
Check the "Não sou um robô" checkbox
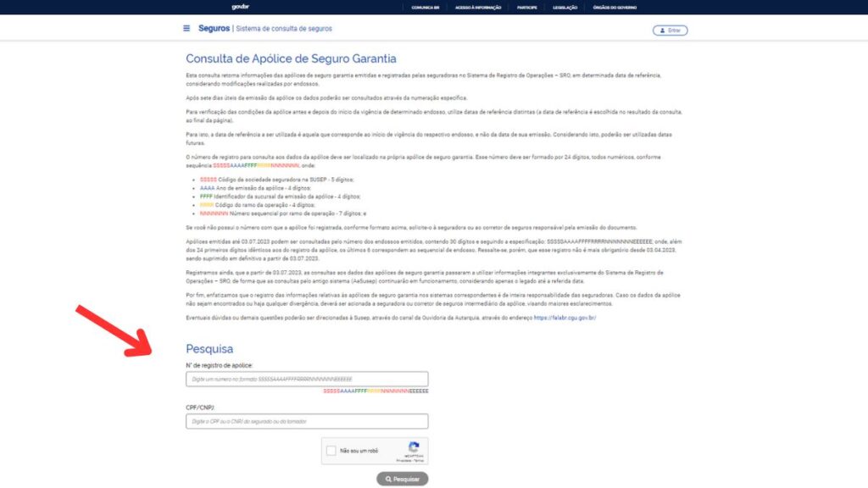pyautogui.click(x=332, y=452)
